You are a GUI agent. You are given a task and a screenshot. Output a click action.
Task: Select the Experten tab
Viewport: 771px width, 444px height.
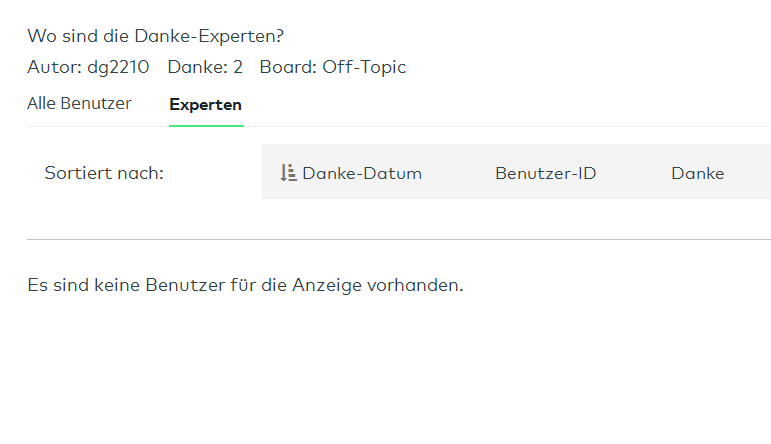tap(205, 104)
